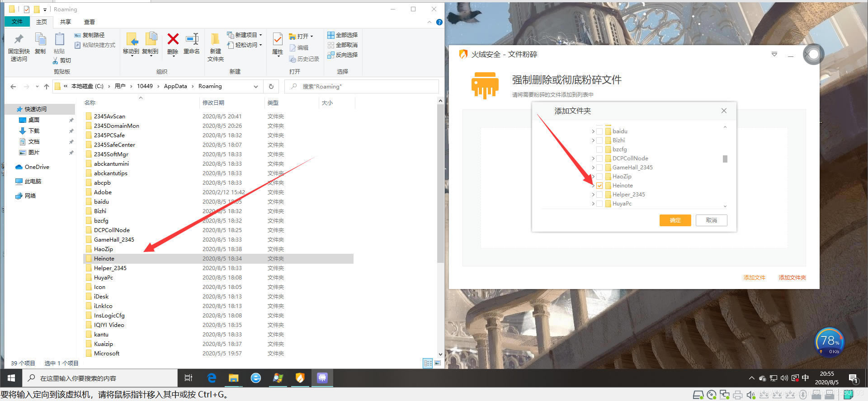Click Select all (全部选择) in ribbon
868x401 pixels.
(342, 35)
